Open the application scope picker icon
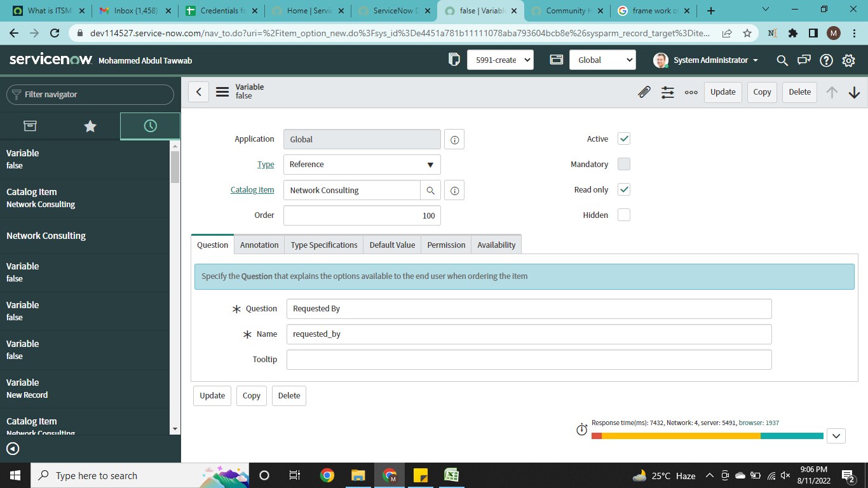The height and width of the screenshot is (488, 868). 557,60
